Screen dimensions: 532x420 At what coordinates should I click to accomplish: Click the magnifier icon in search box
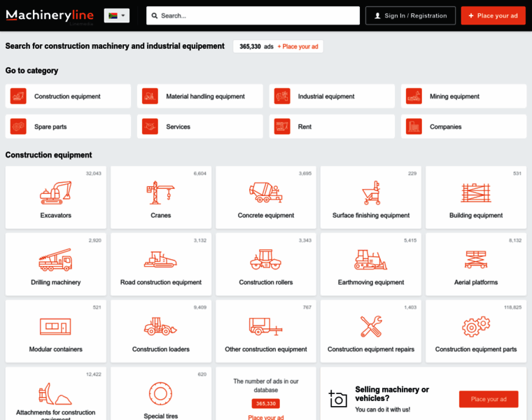(x=155, y=15)
